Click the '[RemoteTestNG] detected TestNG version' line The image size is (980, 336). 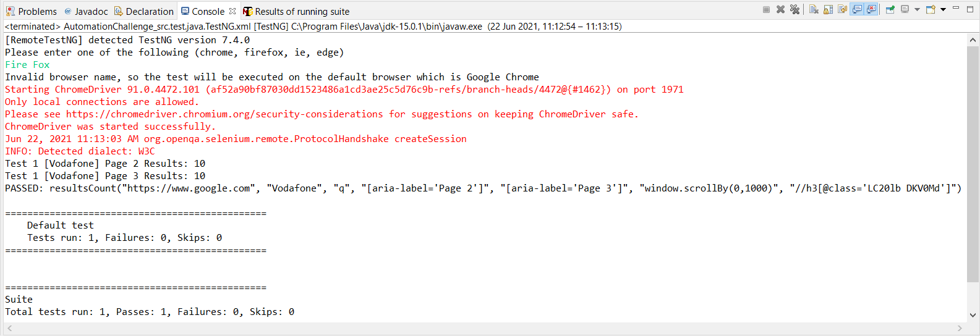127,40
